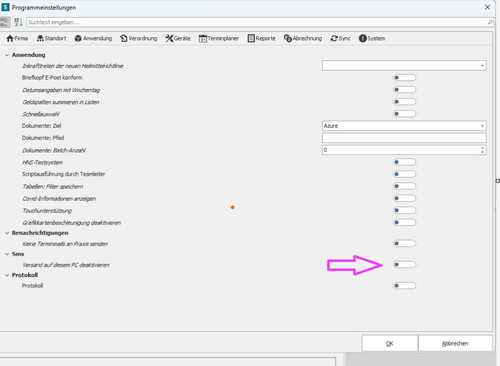Click the Abbrechen button
500x366 pixels.
(455, 343)
